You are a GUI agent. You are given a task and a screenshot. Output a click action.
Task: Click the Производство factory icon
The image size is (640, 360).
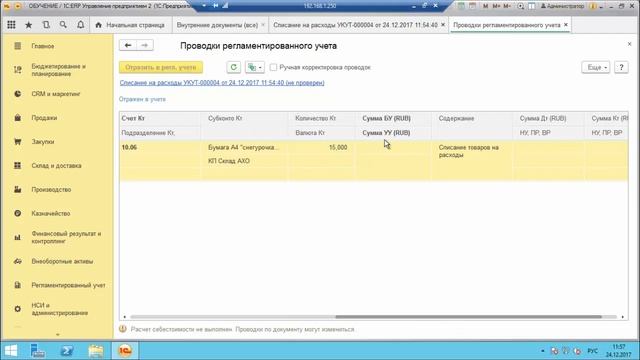point(18,189)
